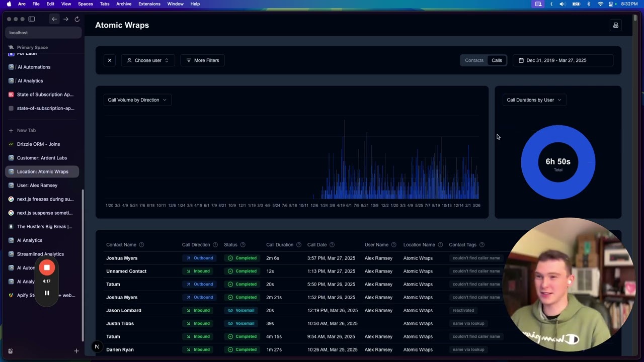Image resolution: width=644 pixels, height=362 pixels.
Task: Open the Call Volume by Direction dropdown
Action: (x=137, y=100)
